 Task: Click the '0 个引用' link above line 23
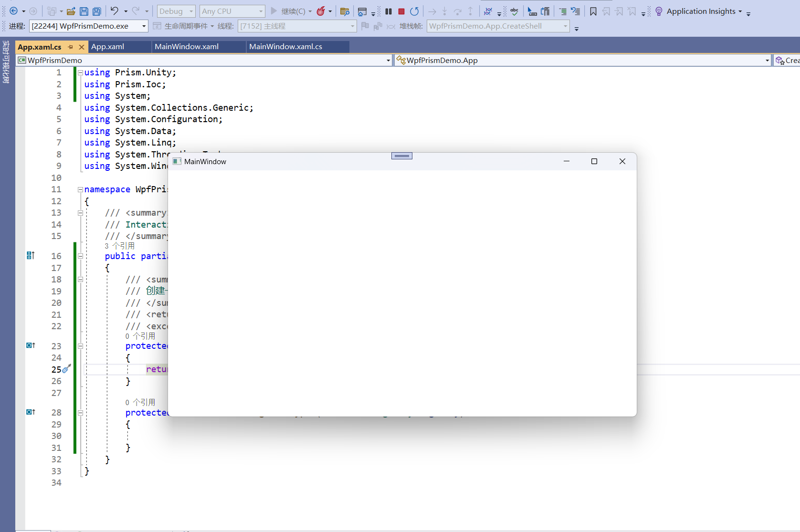coord(140,336)
